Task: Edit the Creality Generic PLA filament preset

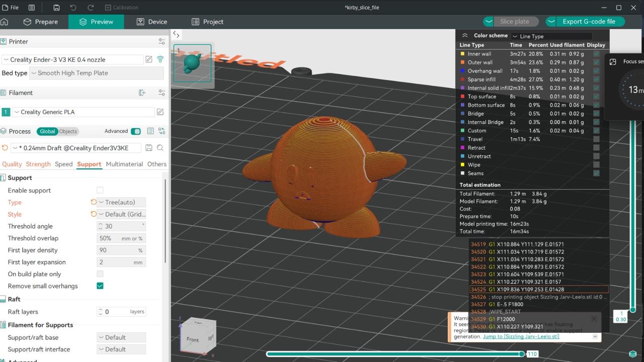Action: pos(160,112)
